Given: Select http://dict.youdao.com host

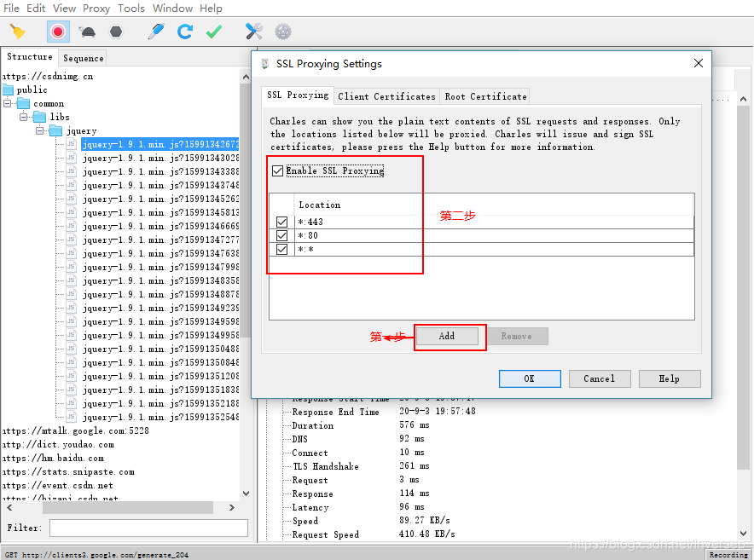Looking at the screenshot, I should (x=58, y=445).
